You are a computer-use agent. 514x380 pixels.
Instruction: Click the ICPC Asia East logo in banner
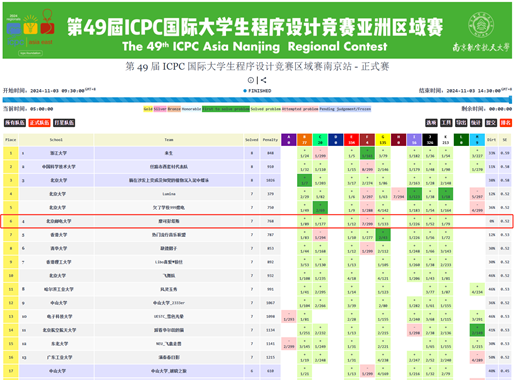coord(30,32)
